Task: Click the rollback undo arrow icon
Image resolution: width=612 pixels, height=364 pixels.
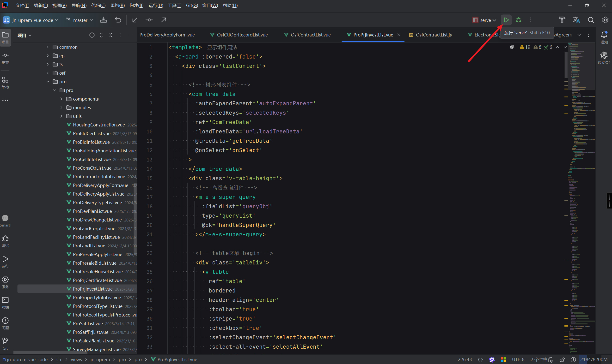Action: tap(118, 20)
